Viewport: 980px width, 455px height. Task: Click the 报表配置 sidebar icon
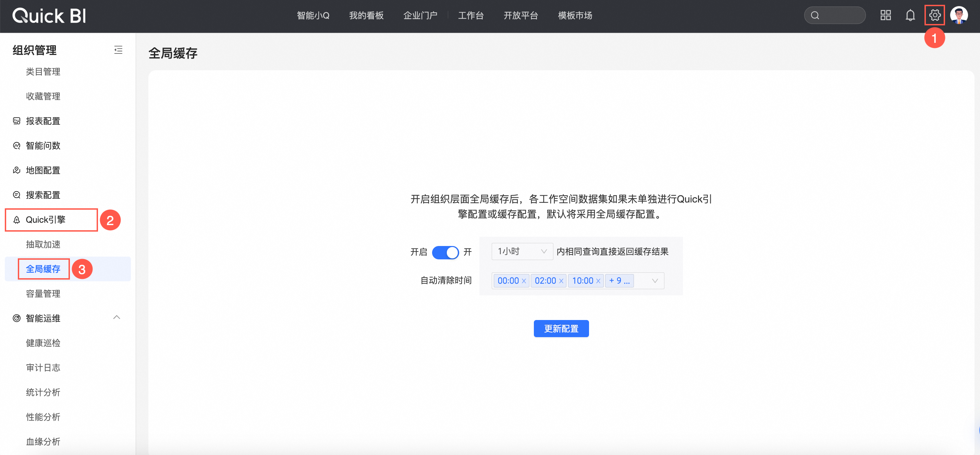(x=17, y=121)
